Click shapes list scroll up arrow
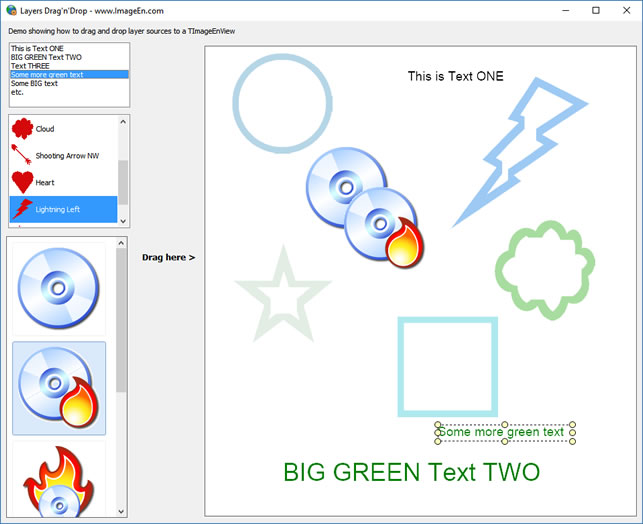The width and height of the screenshot is (643, 524). [x=123, y=122]
